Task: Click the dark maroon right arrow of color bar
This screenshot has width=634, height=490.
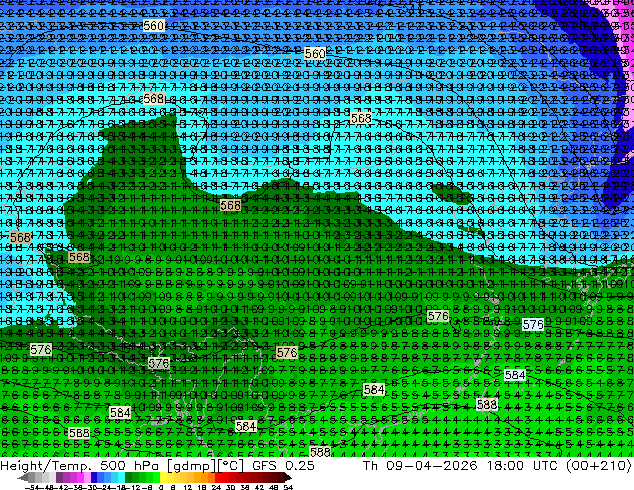Action: (x=287, y=478)
